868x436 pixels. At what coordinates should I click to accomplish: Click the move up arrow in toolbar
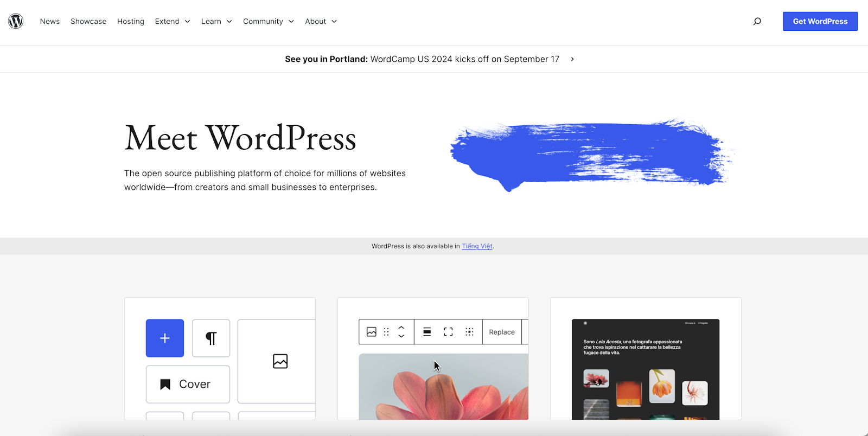(401, 328)
